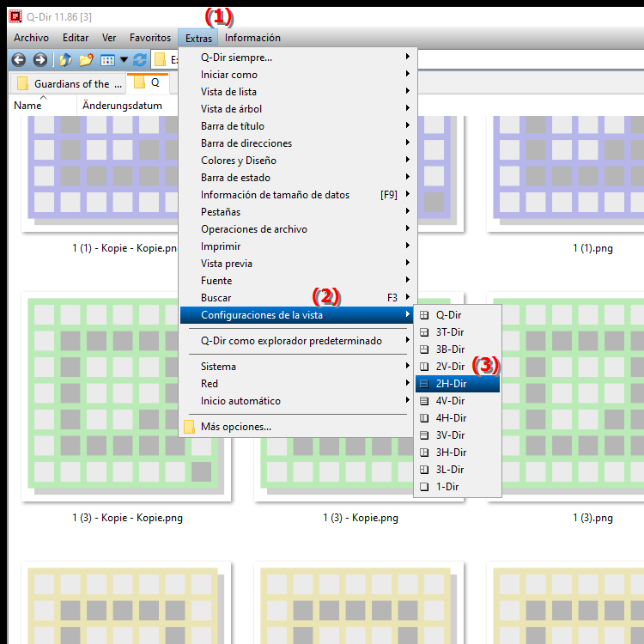Expand the Barra de estado submenu
The width and height of the screenshot is (644, 644).
[296, 178]
